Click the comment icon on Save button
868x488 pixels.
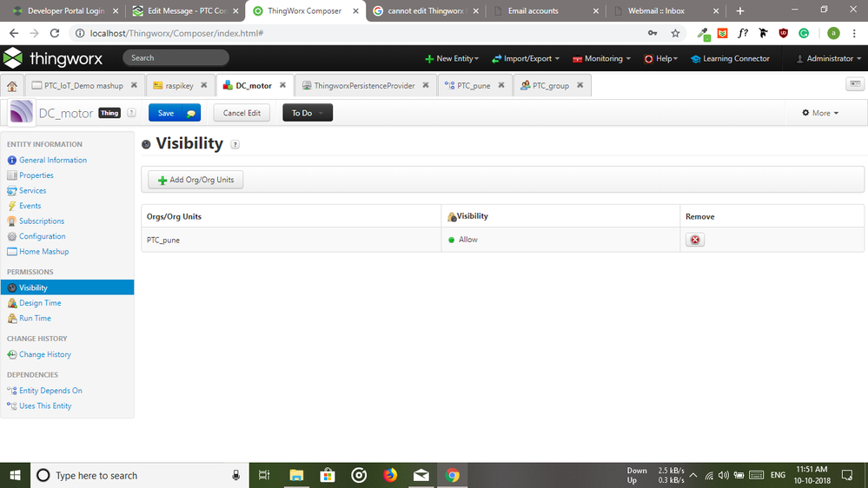tap(191, 113)
